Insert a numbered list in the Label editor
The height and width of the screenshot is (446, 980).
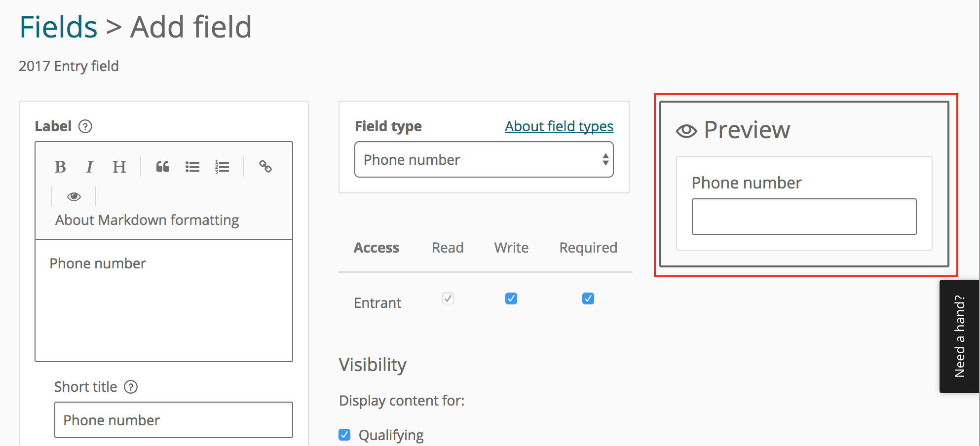tap(223, 167)
